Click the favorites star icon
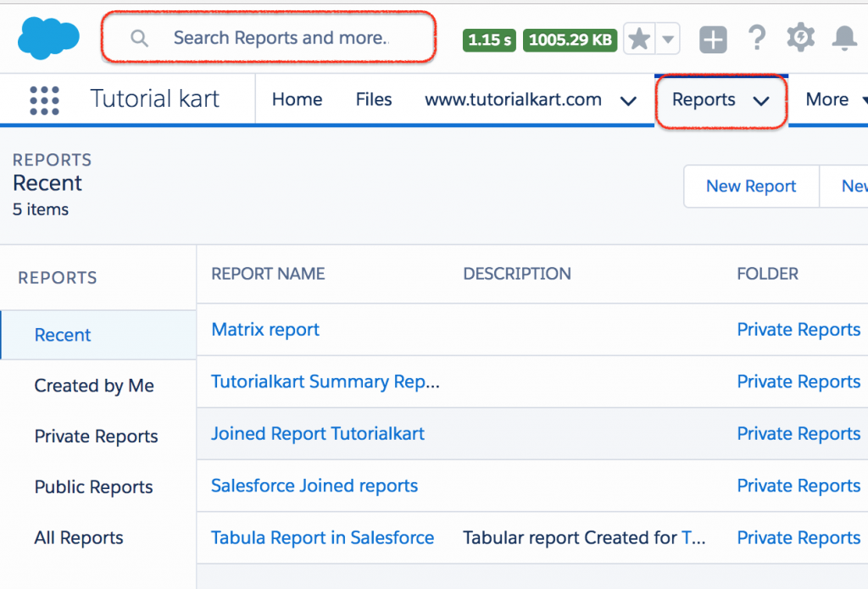 (x=639, y=39)
